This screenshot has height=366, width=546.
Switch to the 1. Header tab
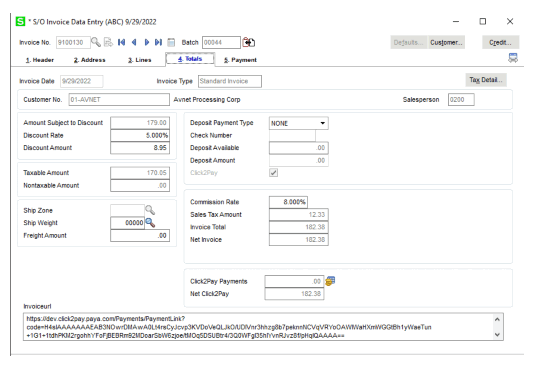tap(40, 60)
